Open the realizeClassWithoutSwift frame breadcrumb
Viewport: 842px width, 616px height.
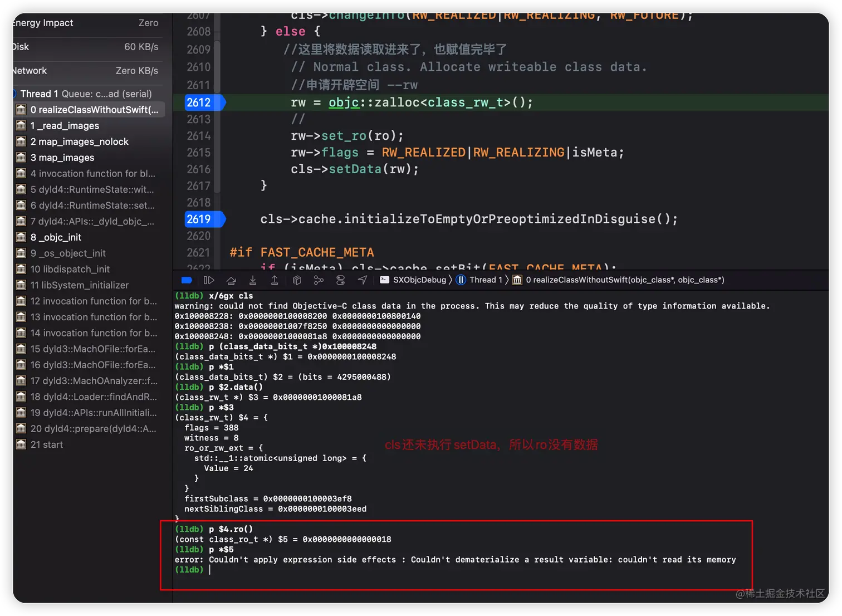point(618,280)
